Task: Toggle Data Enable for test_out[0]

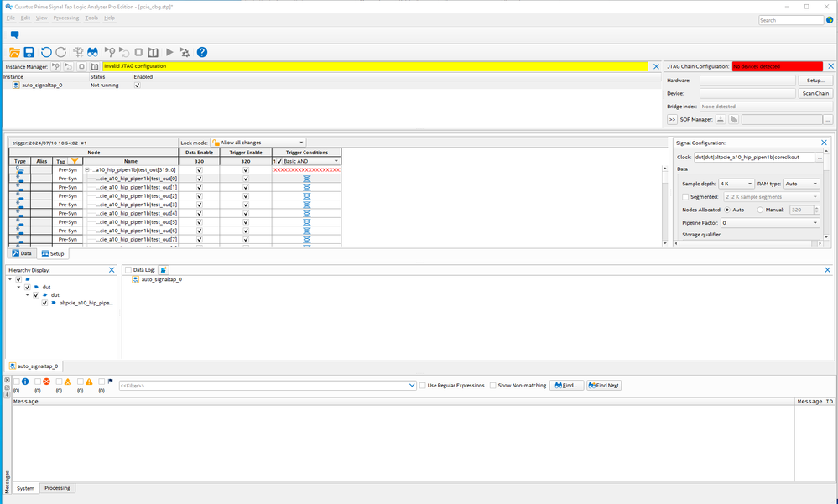Action: 200,179
